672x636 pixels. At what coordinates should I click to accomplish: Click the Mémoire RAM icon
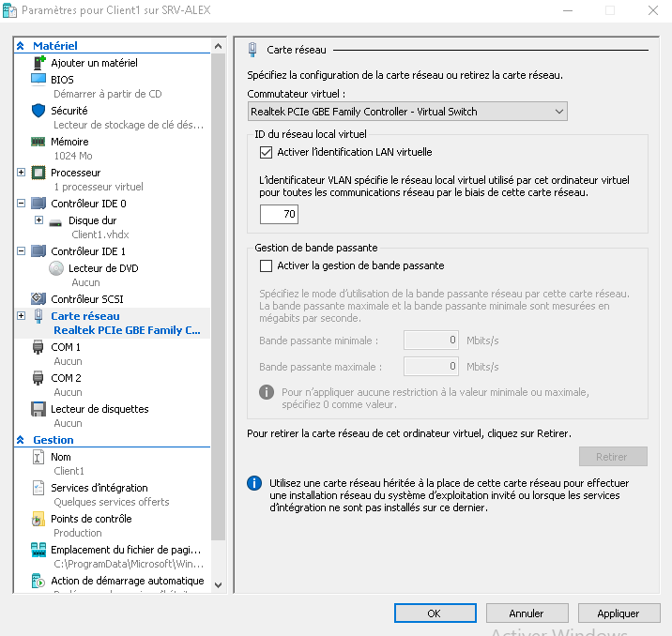click(38, 142)
